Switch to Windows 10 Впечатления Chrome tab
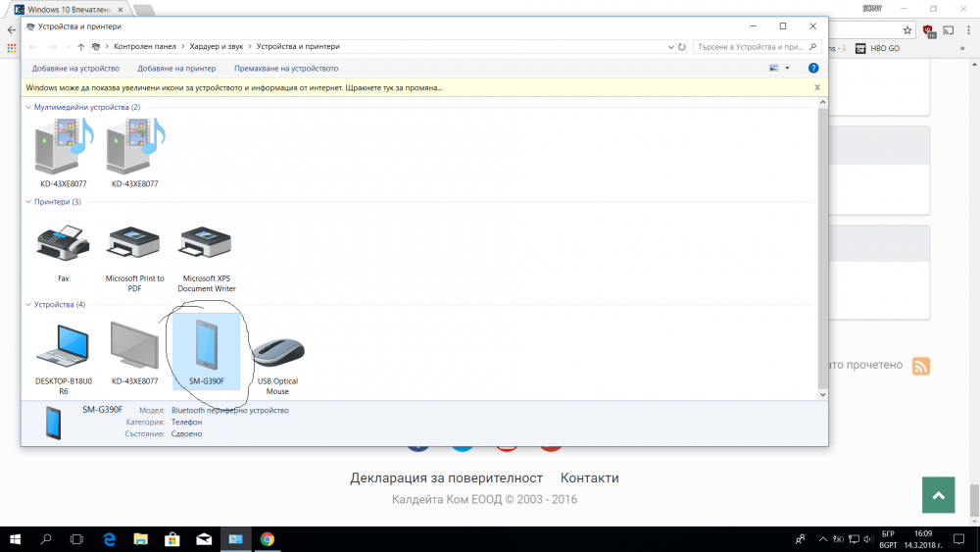 69,10
